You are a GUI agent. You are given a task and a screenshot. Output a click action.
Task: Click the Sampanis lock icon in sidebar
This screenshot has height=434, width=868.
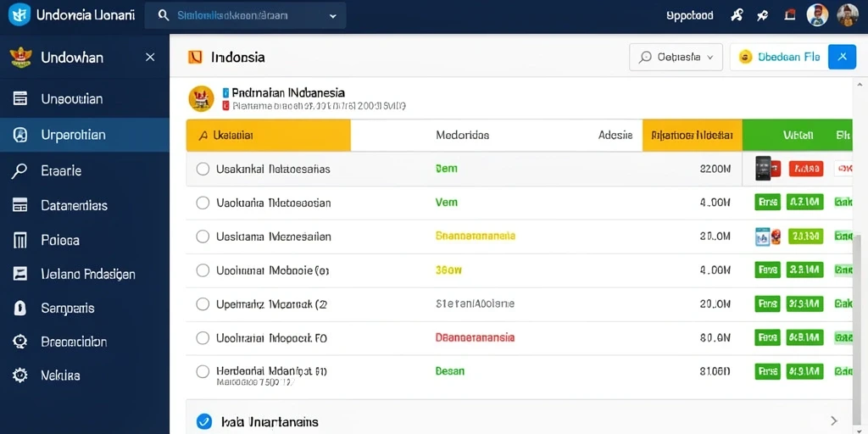[x=20, y=309]
